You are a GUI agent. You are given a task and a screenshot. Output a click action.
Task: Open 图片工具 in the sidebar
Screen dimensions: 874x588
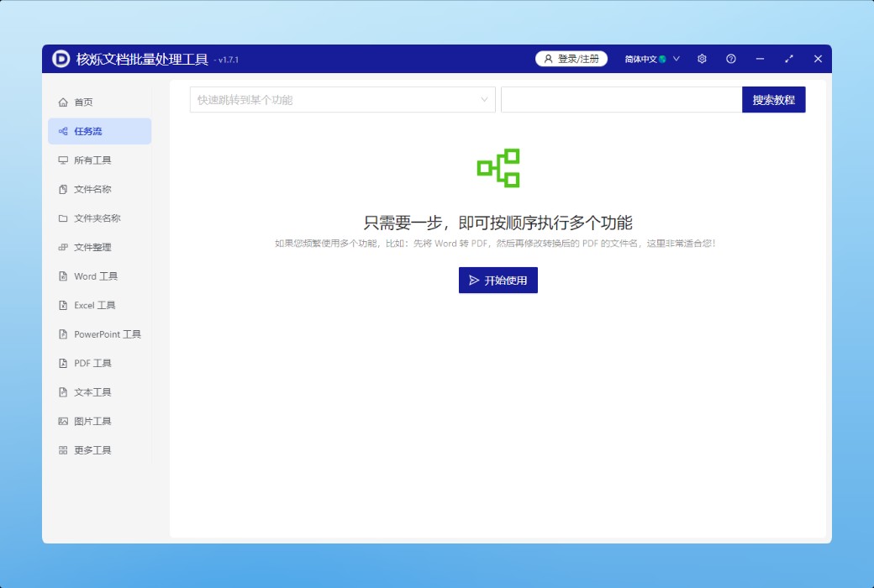92,422
